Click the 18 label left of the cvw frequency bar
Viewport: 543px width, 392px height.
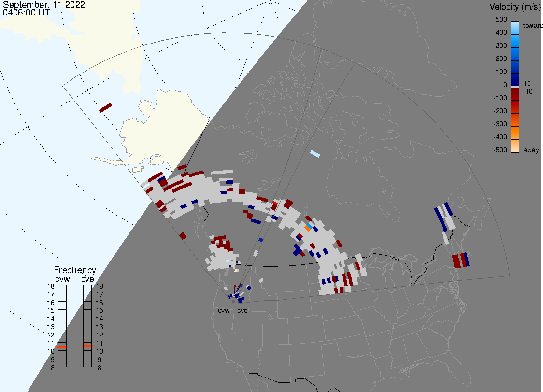coord(51,286)
